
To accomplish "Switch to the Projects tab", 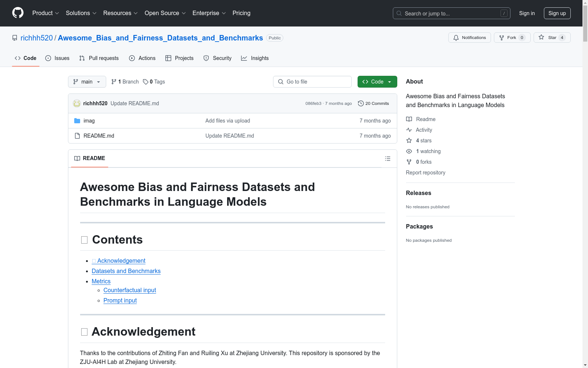I will (x=179, y=58).
